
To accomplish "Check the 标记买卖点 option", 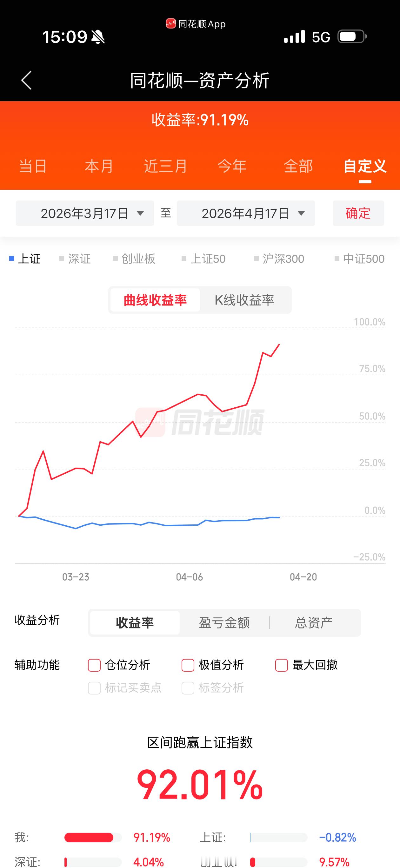I will coord(94,688).
